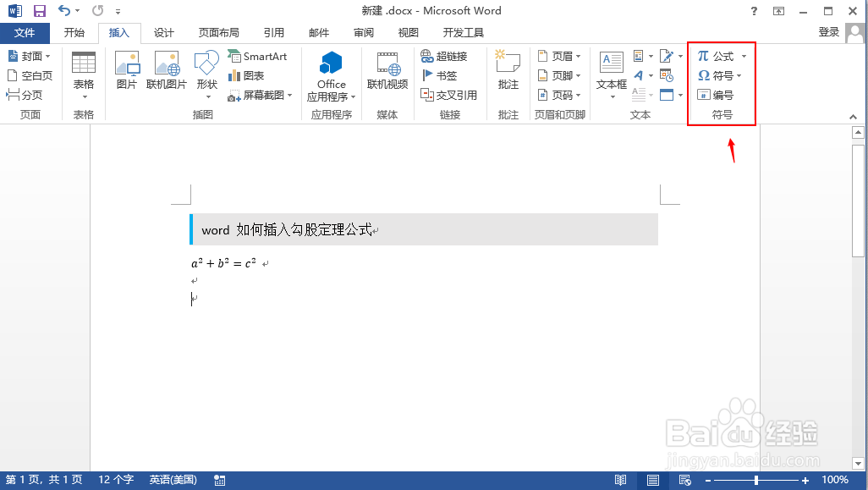Zoom out with the minus button

click(708, 481)
